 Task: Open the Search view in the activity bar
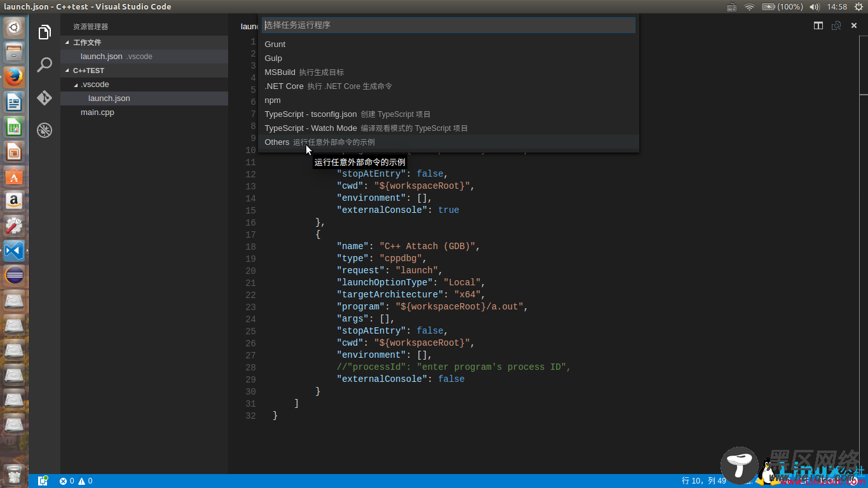[44, 65]
